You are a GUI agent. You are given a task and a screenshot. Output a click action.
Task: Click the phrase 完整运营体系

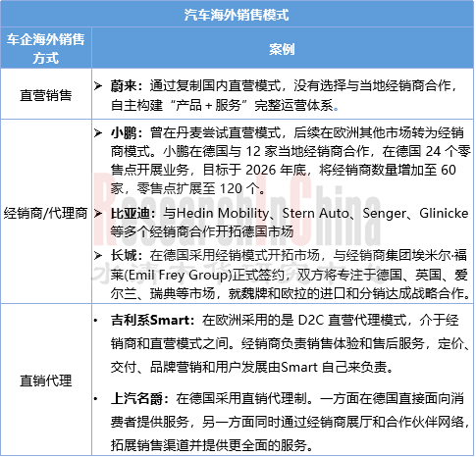(294, 105)
